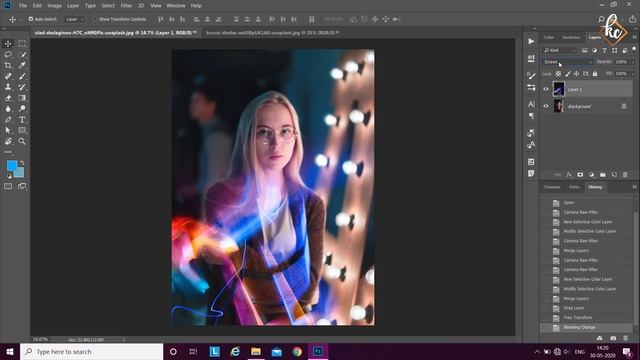This screenshot has width=640, height=360.
Task: Select the Pen tool
Action: (x=8, y=120)
